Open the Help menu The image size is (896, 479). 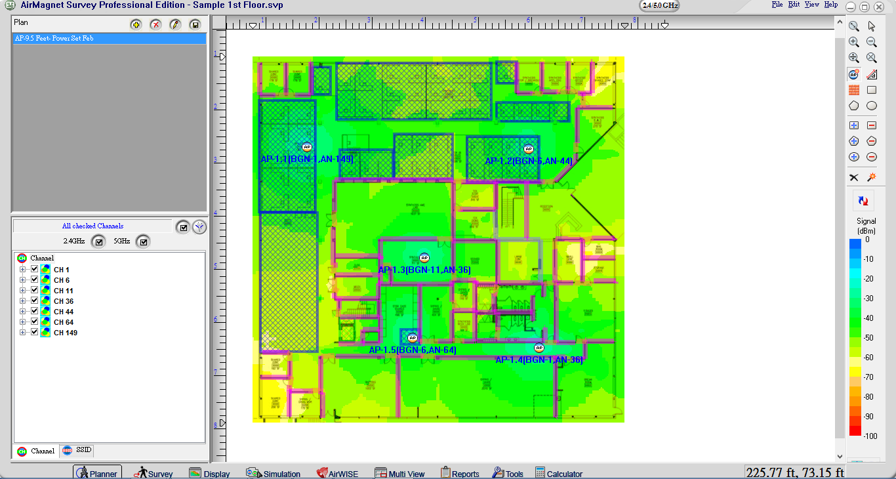pos(830,5)
